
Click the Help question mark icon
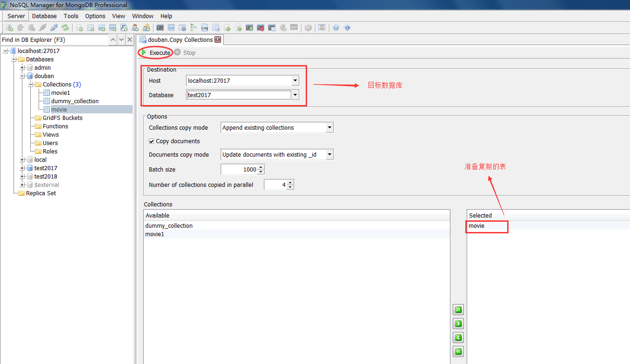(336, 27)
